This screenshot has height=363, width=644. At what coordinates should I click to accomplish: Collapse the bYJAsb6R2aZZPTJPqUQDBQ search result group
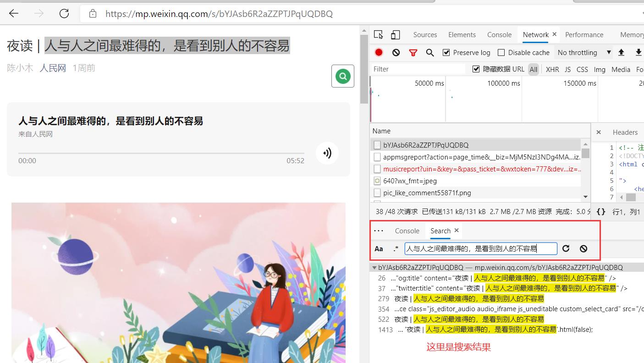coord(374,267)
